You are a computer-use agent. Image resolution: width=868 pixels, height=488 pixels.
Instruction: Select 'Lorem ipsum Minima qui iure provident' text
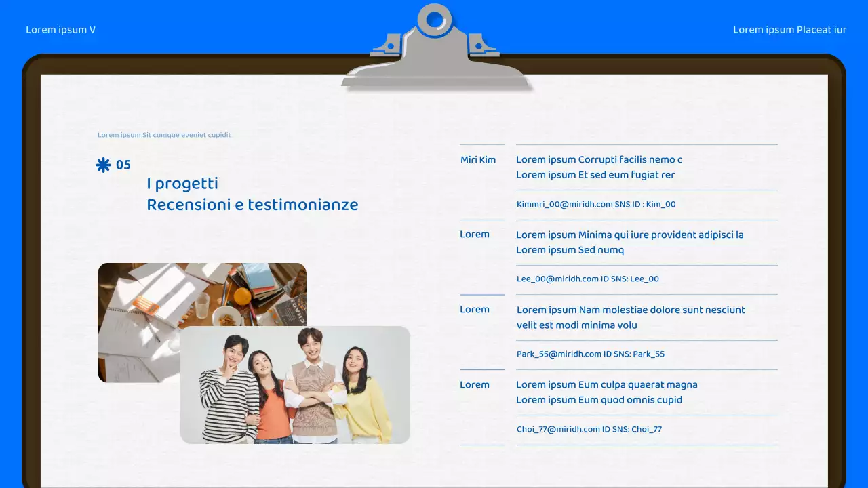pyautogui.click(x=629, y=235)
